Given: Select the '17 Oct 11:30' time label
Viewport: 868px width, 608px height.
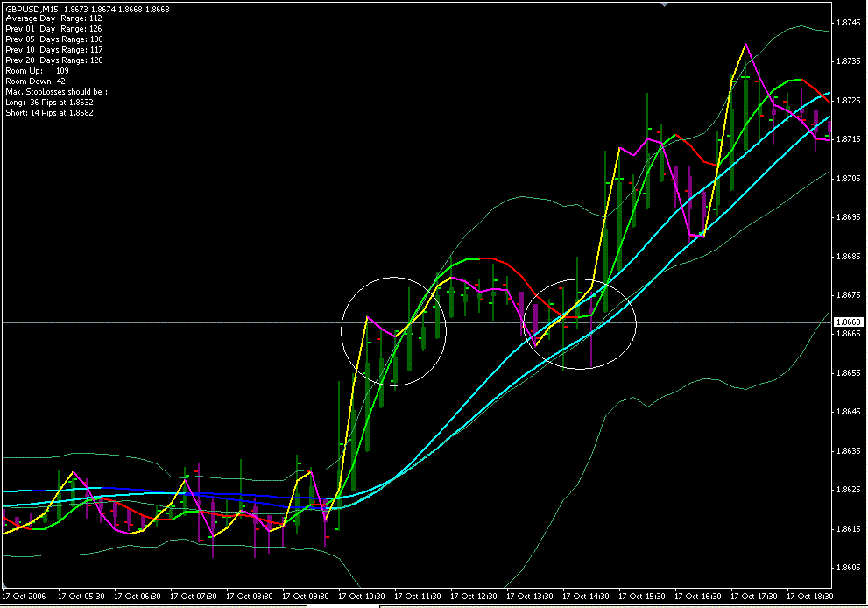Looking at the screenshot, I should click(418, 597).
